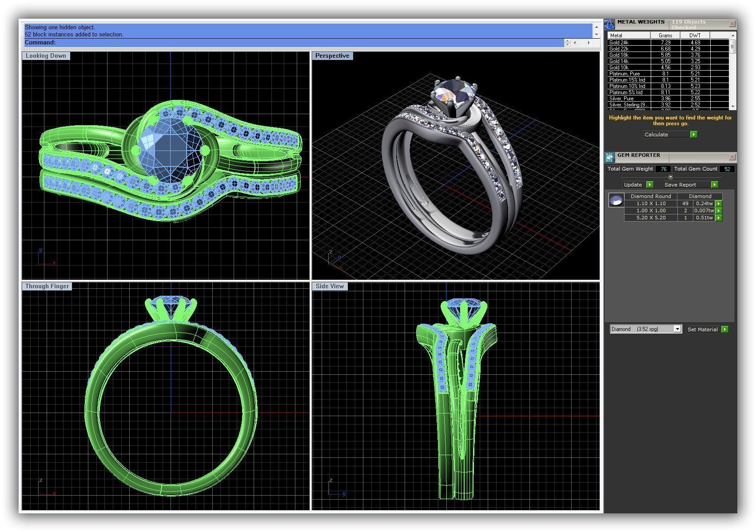
Task: Click green arrow on 1.00 X 1.00 row
Action: coord(719,210)
